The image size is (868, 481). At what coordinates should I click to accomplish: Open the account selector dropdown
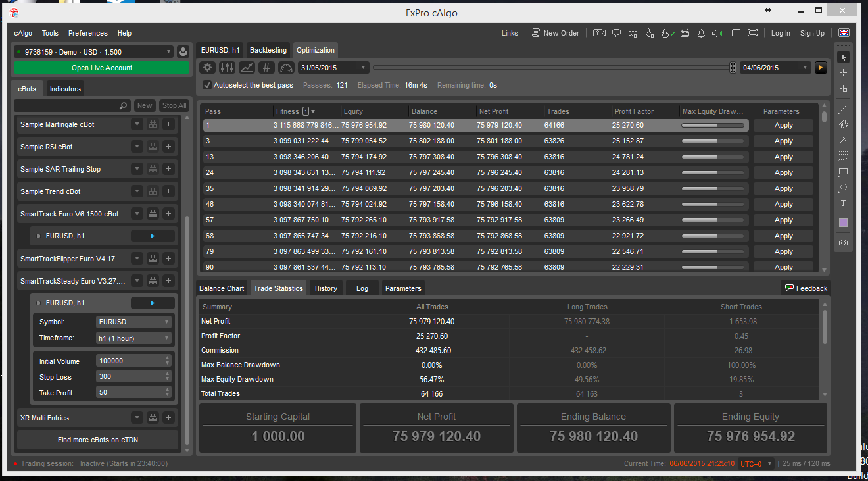(93, 52)
